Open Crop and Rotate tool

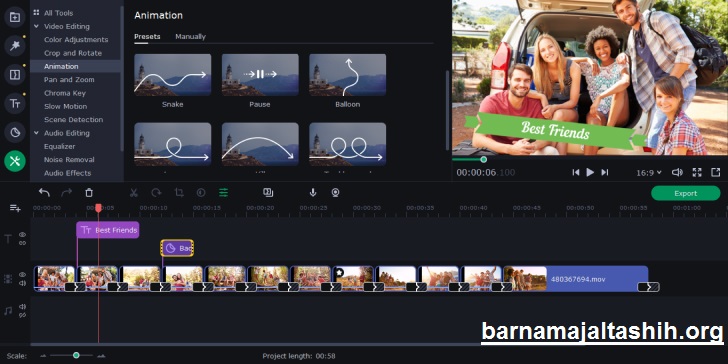click(73, 53)
